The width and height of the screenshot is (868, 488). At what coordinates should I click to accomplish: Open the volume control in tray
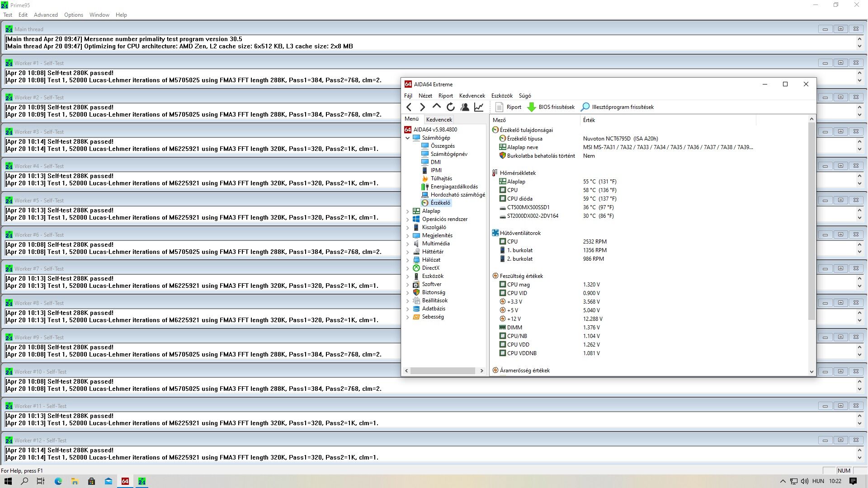(x=805, y=481)
